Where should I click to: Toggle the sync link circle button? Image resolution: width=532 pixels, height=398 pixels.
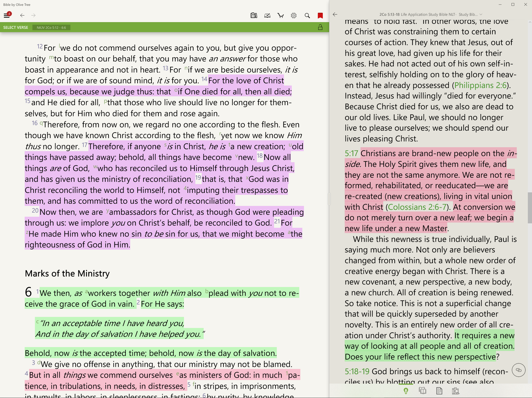click(x=518, y=370)
